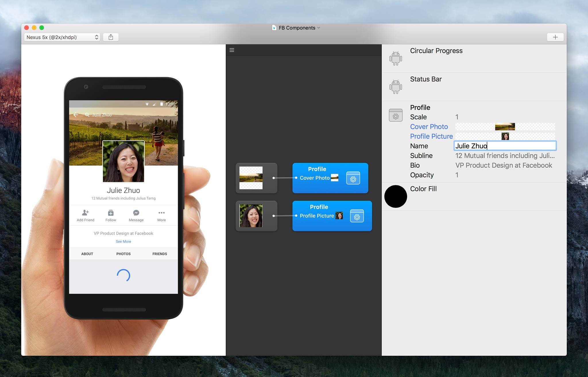588x377 pixels.
Task: Select the Photos tab in the phone preview
Action: click(x=123, y=254)
